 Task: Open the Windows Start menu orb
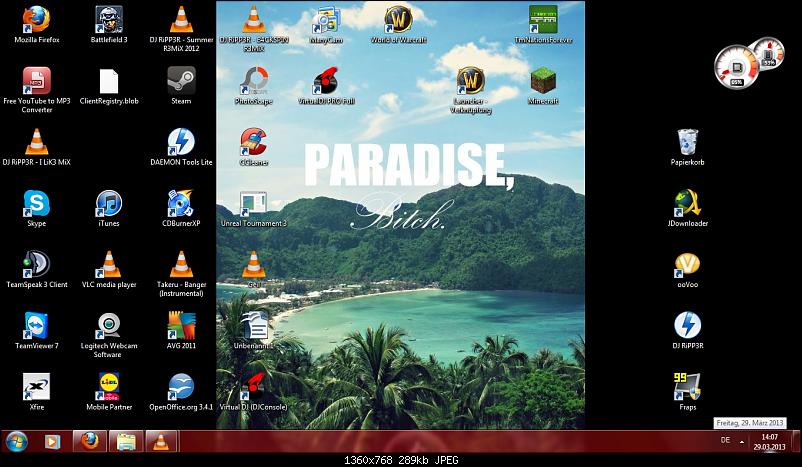coord(16,441)
